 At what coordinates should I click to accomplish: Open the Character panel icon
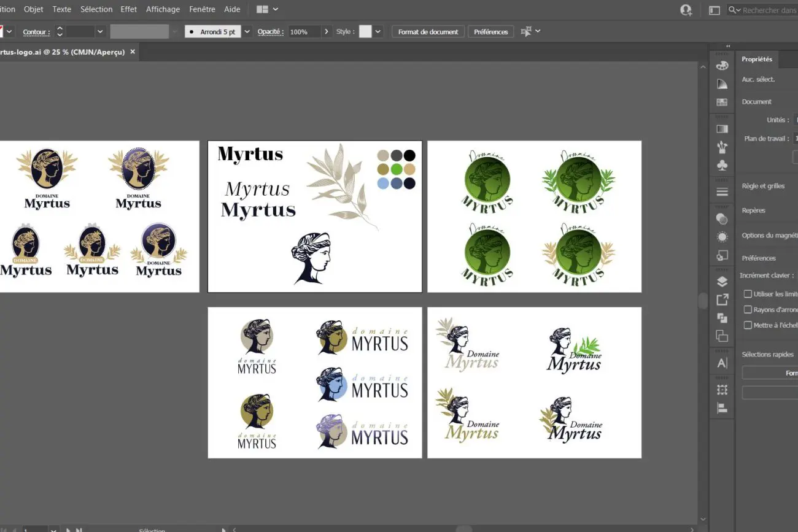(x=722, y=363)
